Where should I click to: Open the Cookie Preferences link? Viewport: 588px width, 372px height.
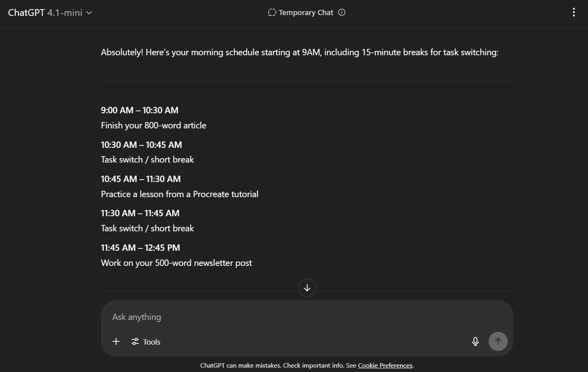[x=385, y=366]
